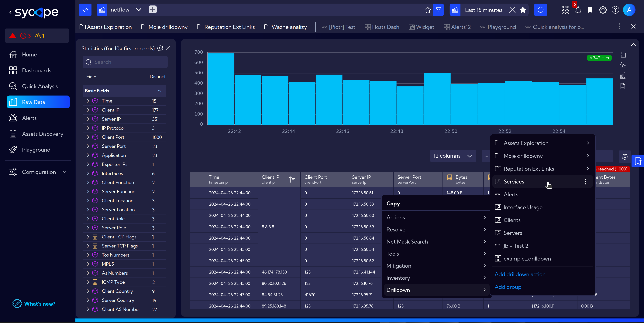Open the bookmarks bar three-dot menu

[619, 26]
